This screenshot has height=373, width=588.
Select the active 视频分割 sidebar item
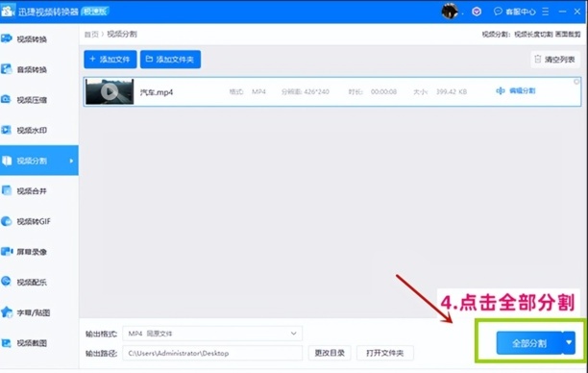[39, 161]
